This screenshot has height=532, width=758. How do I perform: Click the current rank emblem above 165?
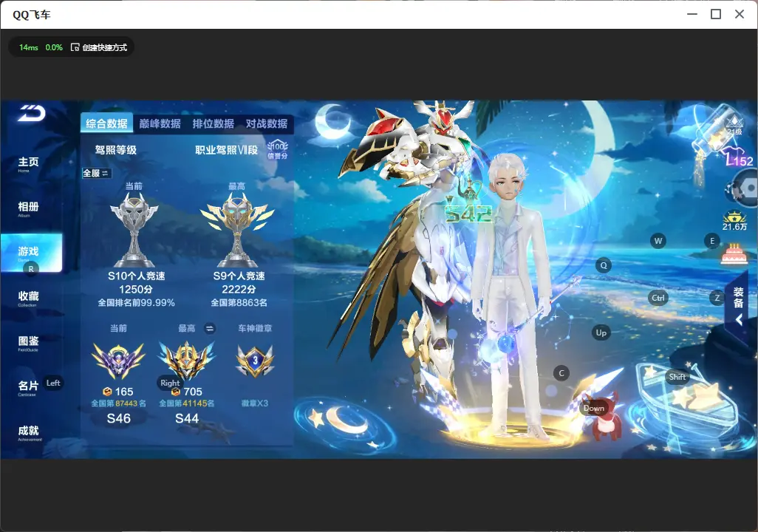pos(118,361)
